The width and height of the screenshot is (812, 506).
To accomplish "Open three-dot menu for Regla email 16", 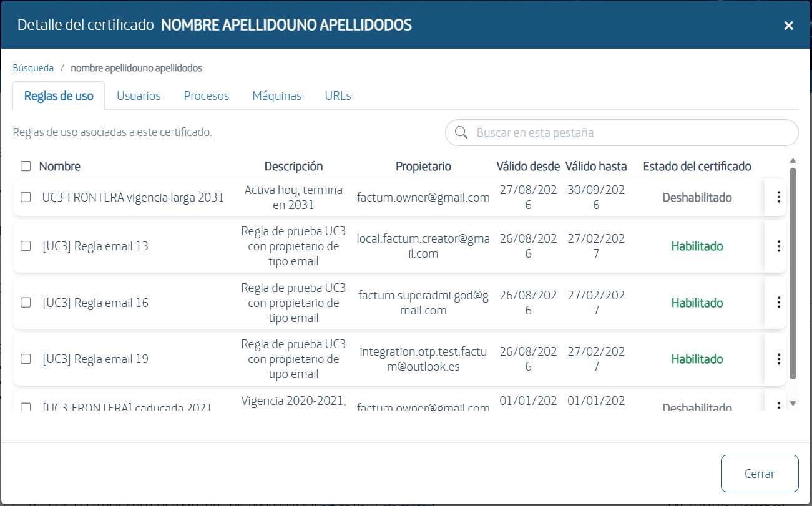I will tap(778, 303).
